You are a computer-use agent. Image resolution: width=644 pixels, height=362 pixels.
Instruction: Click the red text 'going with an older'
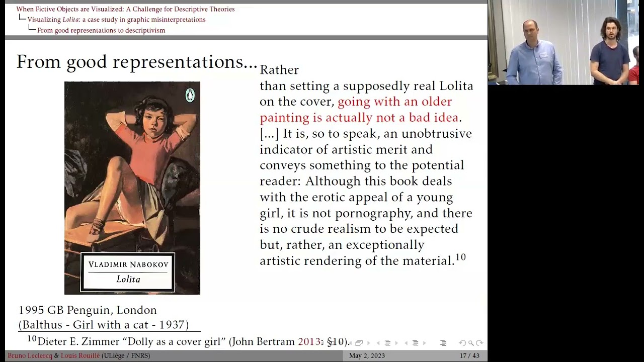[395, 102]
